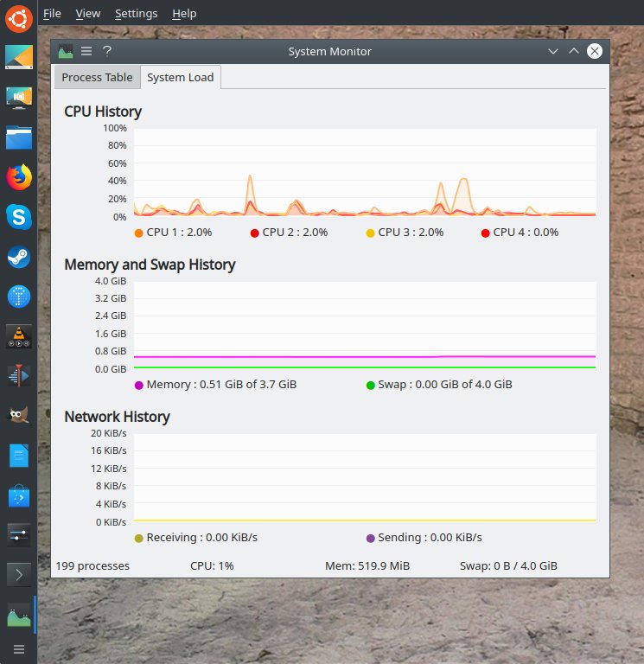Open the Ubuntu launcher icon

[19, 19]
